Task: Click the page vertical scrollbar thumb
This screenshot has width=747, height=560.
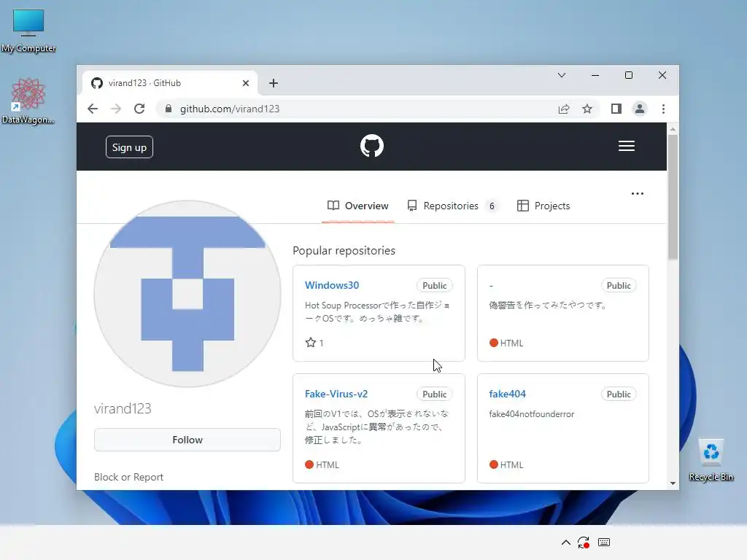Action: pyautogui.click(x=672, y=197)
